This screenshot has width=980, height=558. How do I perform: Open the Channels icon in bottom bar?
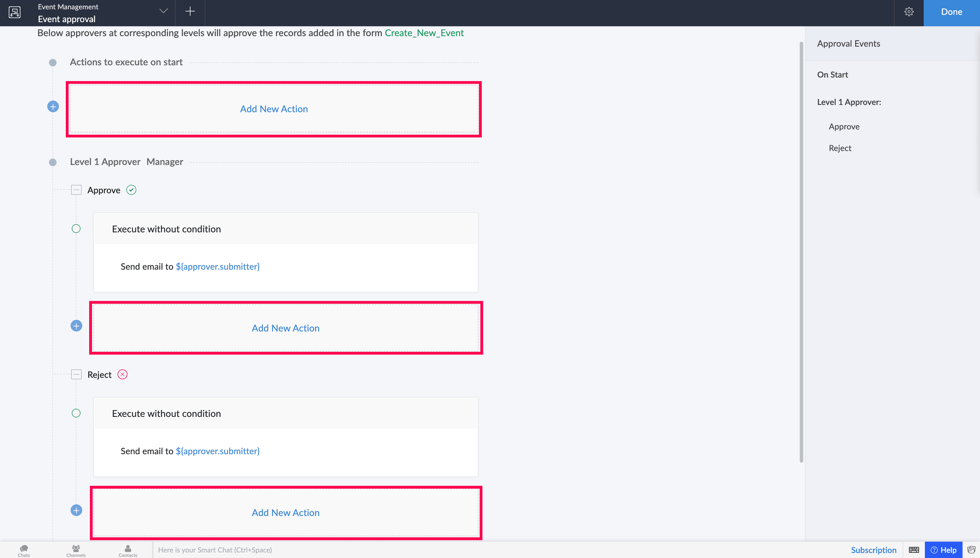coord(76,550)
